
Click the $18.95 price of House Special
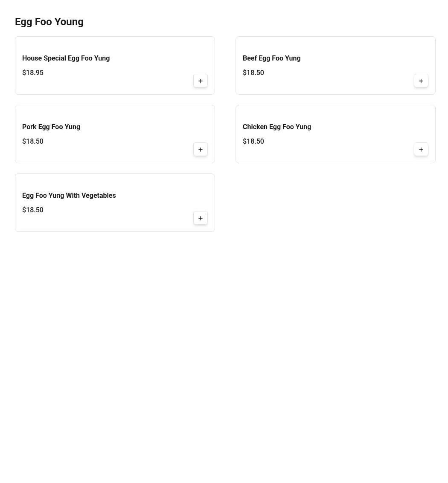[x=33, y=73]
